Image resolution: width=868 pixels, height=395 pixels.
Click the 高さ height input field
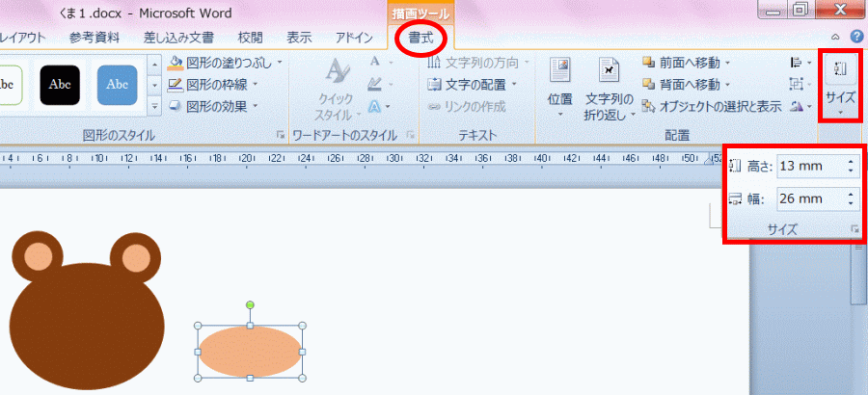coord(808,167)
